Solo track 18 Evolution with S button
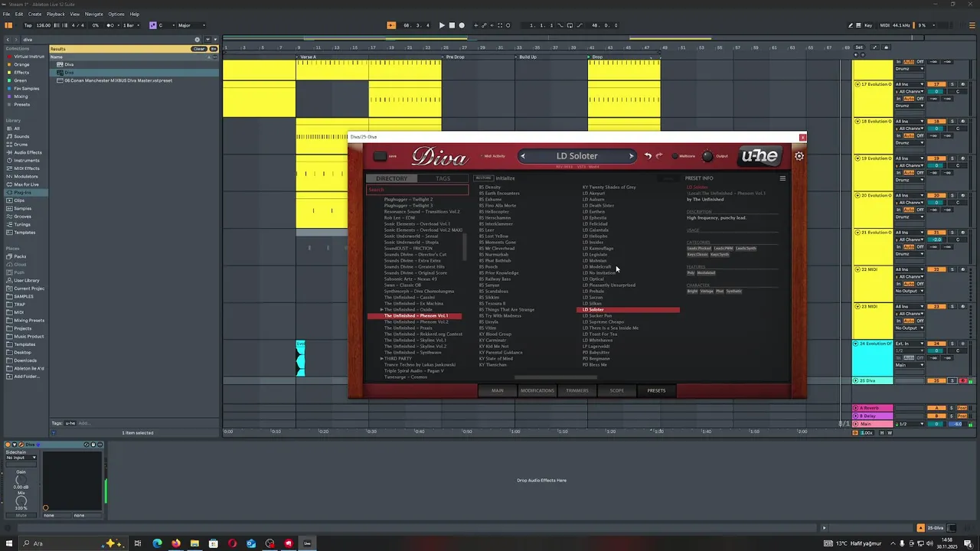The width and height of the screenshot is (980, 551). pos(953,122)
